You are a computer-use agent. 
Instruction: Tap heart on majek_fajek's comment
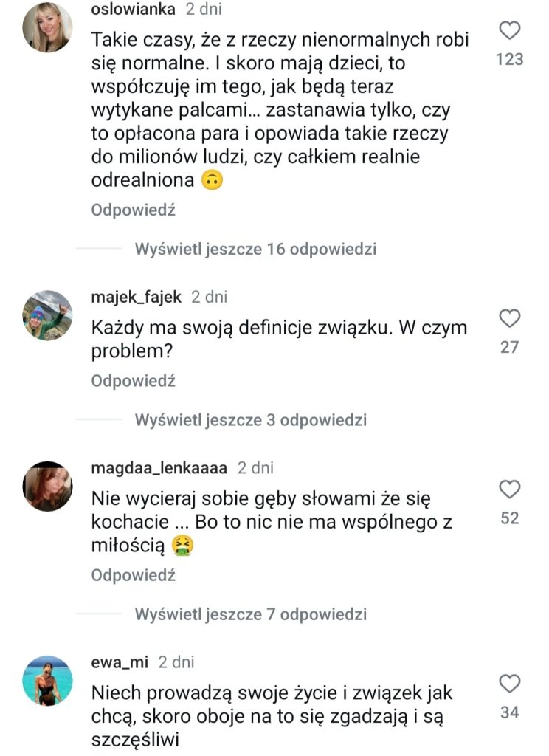click(x=510, y=318)
